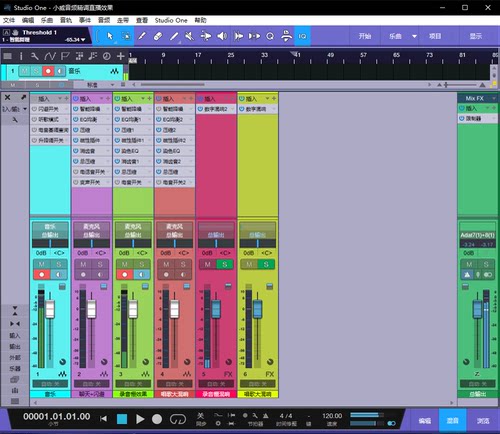Click the tempo value 120.00
This screenshot has width=500, height=434.
(332, 416)
